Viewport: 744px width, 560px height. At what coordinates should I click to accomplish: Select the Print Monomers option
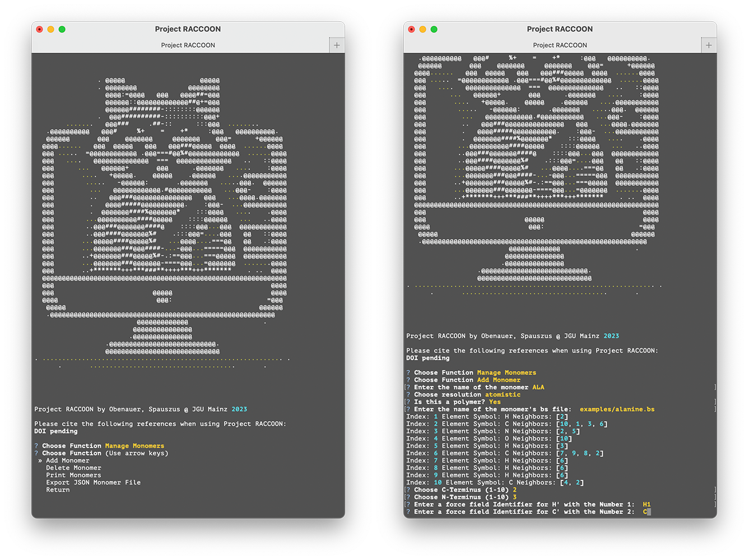(x=73, y=474)
